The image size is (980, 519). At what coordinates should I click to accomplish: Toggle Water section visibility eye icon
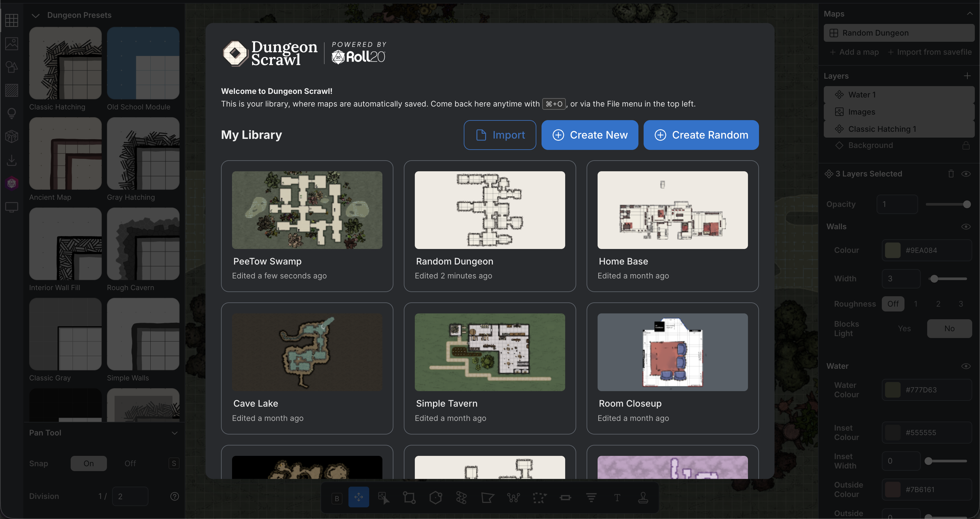[966, 366]
